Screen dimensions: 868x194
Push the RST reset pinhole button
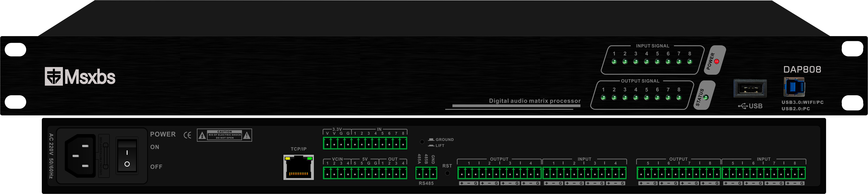click(447, 173)
